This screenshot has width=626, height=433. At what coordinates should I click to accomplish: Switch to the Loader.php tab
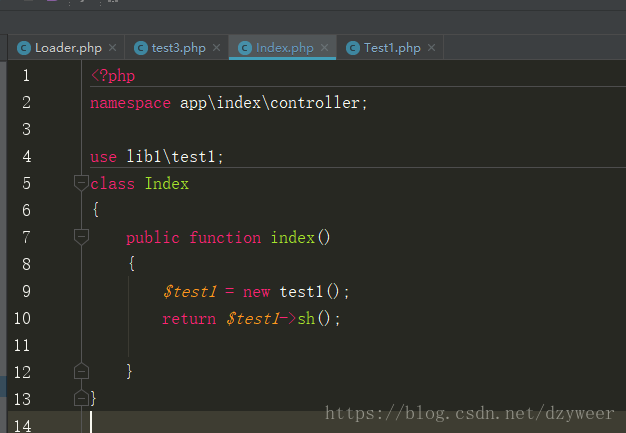click(68, 48)
